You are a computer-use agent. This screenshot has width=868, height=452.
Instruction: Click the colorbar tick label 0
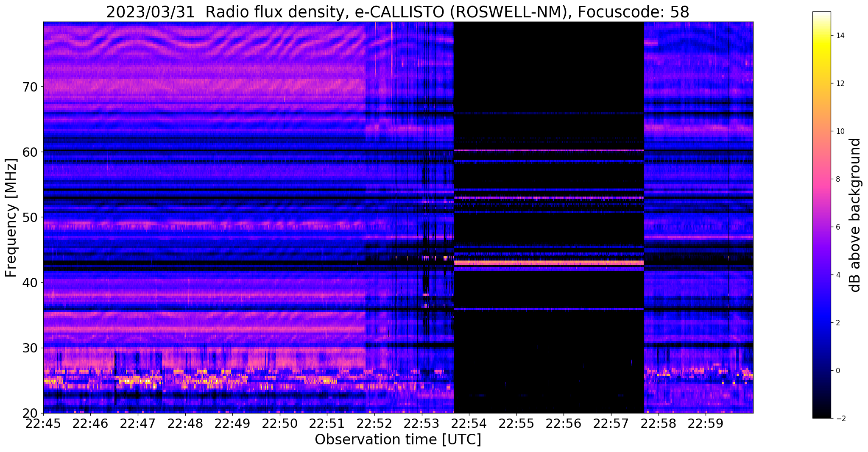tap(837, 371)
